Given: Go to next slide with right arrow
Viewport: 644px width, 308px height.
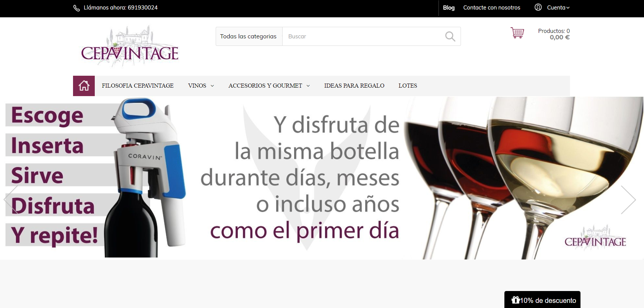Looking at the screenshot, I should coord(628,199).
